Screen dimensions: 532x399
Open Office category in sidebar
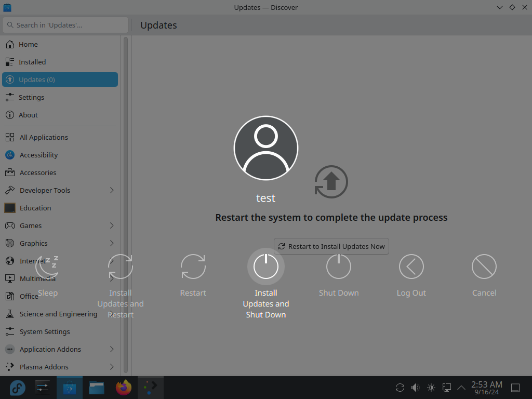[x=60, y=296]
